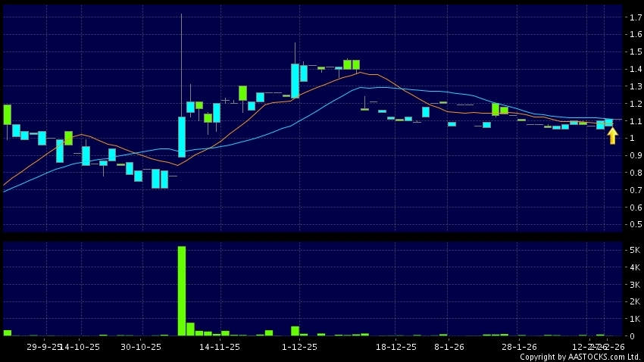Screen dimensions: 644x362
Task: Click the yellow up arrow marker
Action: (x=612, y=136)
